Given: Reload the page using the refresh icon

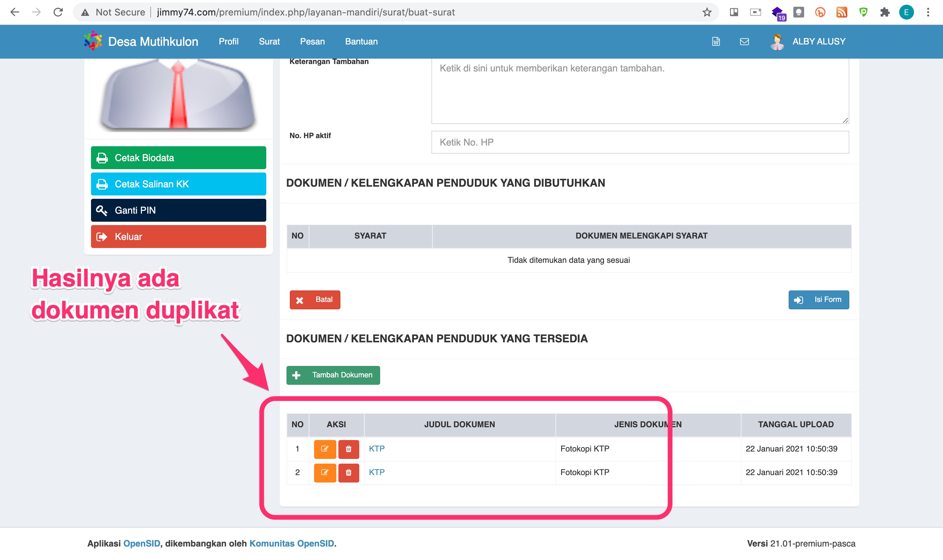Looking at the screenshot, I should coord(58,12).
